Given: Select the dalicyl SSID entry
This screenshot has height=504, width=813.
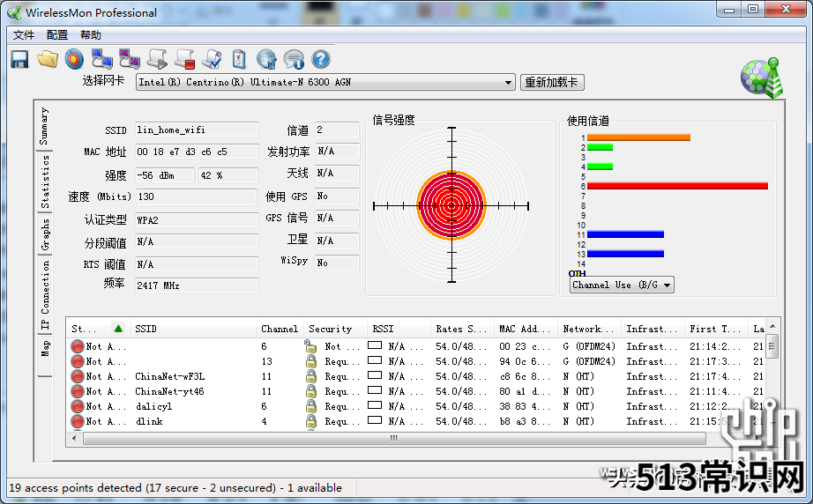Looking at the screenshot, I should 153,406.
